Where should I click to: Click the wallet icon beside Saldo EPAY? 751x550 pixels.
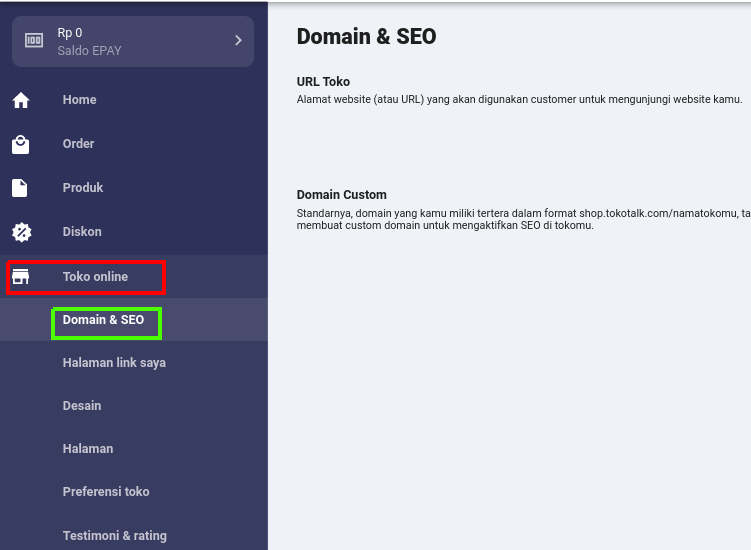pyautogui.click(x=34, y=41)
